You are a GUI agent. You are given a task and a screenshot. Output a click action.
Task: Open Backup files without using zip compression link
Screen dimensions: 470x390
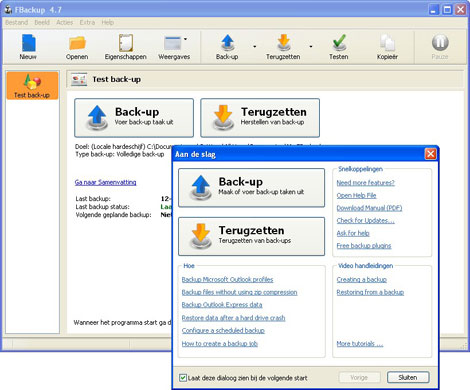239,292
